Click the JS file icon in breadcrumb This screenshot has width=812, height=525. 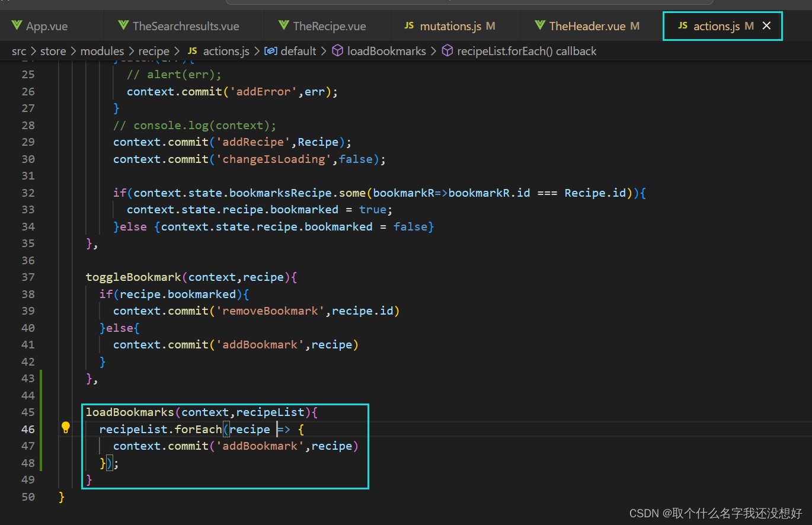(x=192, y=51)
